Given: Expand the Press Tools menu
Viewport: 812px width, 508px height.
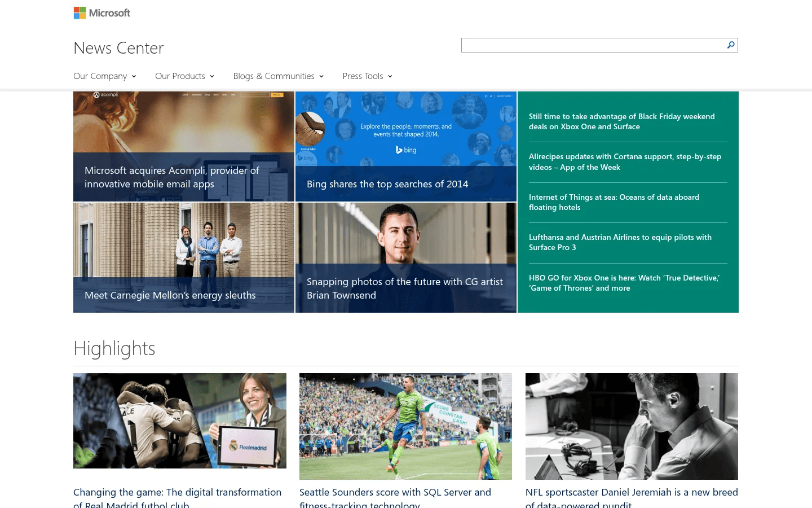Looking at the screenshot, I should tap(368, 76).
